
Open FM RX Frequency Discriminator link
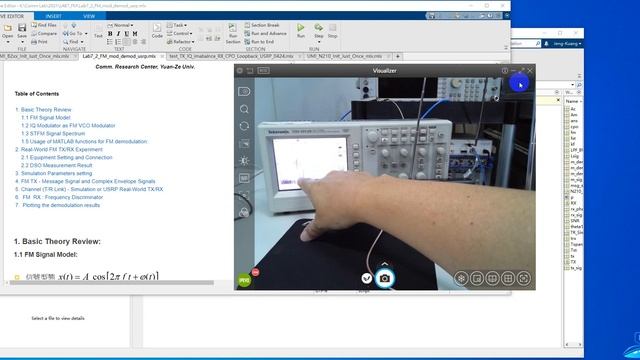coord(63,197)
